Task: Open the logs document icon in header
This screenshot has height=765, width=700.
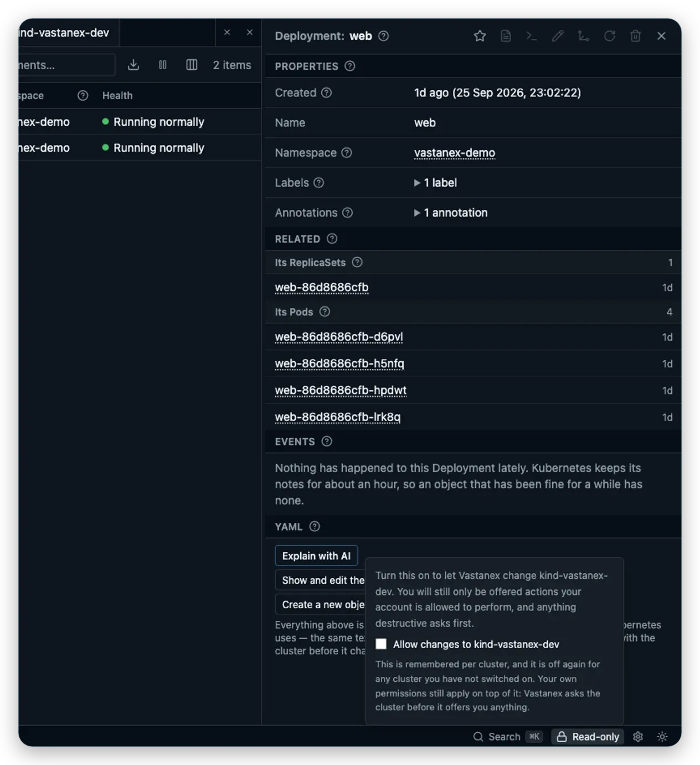Action: coord(506,36)
